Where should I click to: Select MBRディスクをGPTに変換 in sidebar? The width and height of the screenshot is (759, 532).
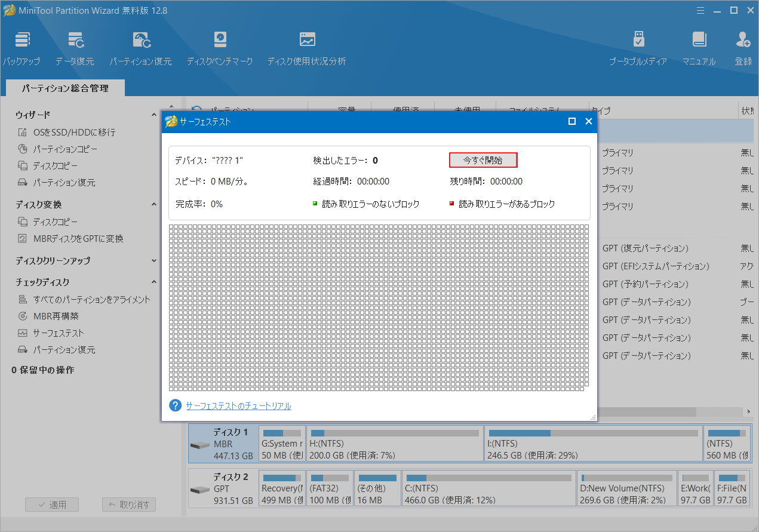[x=78, y=239]
